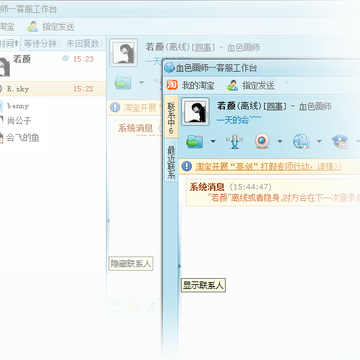Open the 淘宝开展“亮剑”打假专项行动 详情 link
The height and width of the screenshot is (360, 360).
tap(269, 166)
